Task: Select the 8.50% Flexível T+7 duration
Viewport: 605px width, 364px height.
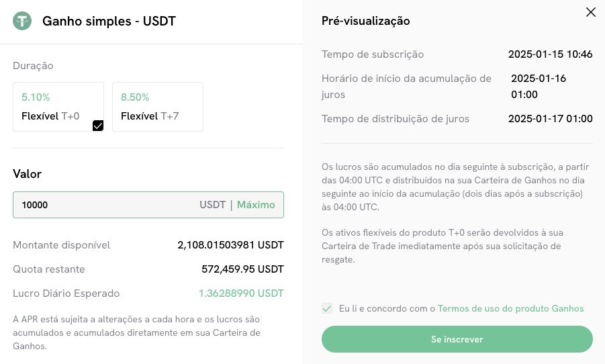Action: [157, 106]
